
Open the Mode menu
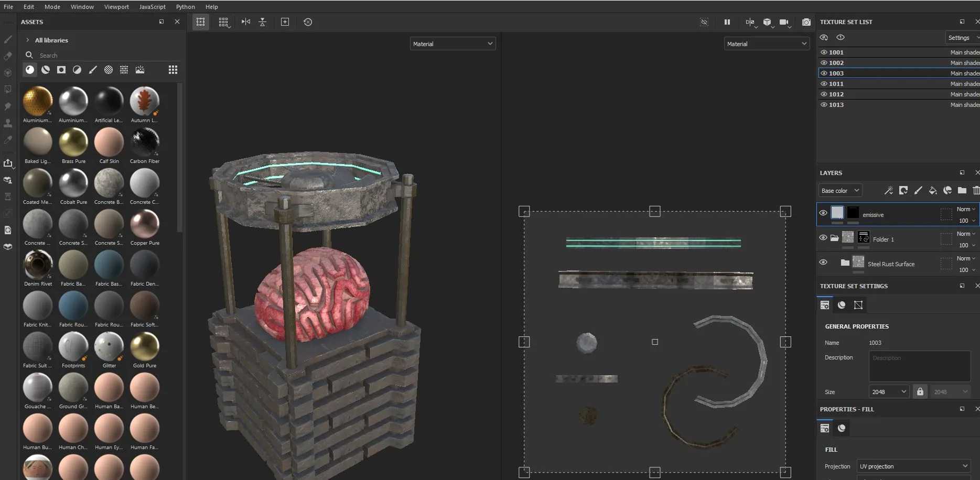tap(52, 7)
